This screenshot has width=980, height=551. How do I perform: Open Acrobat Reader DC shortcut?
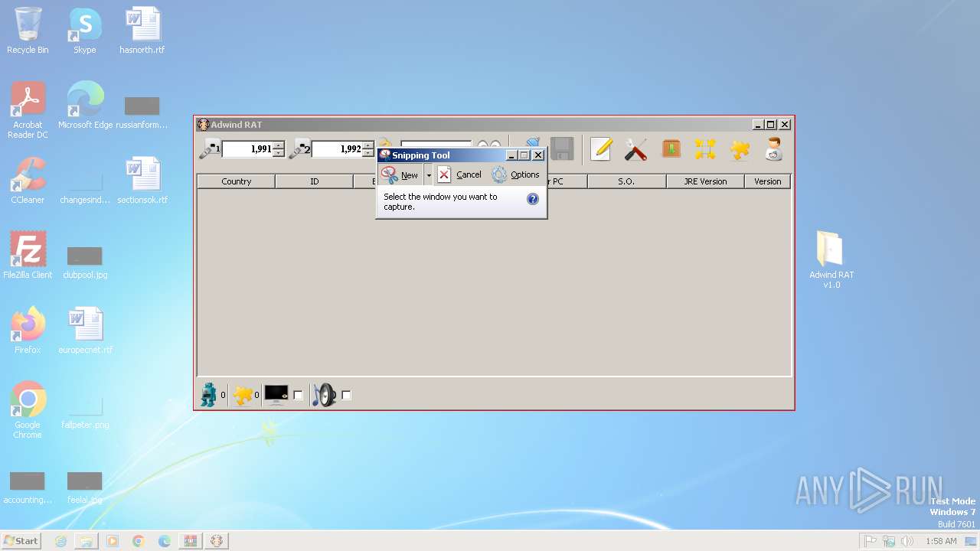pyautogui.click(x=28, y=110)
